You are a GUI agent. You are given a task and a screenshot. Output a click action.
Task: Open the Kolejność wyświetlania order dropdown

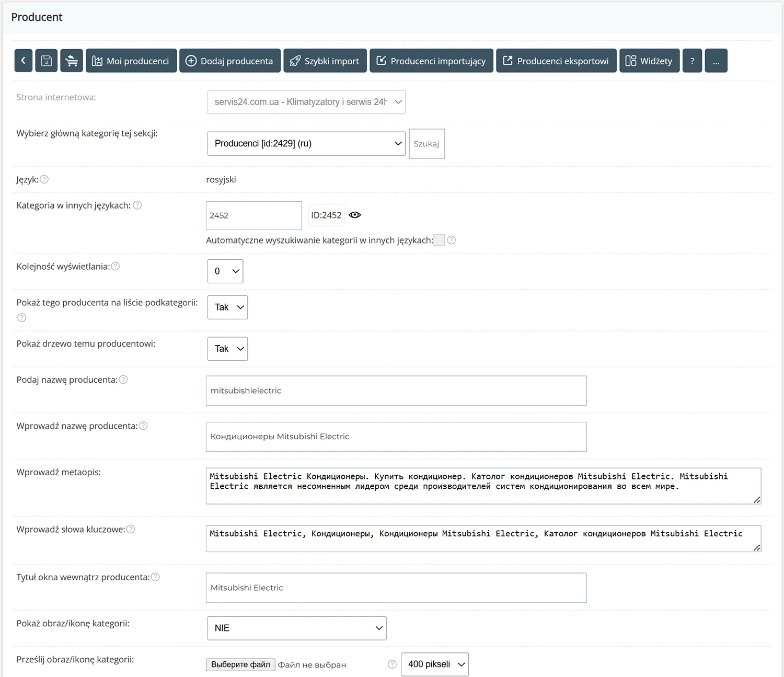(x=225, y=271)
